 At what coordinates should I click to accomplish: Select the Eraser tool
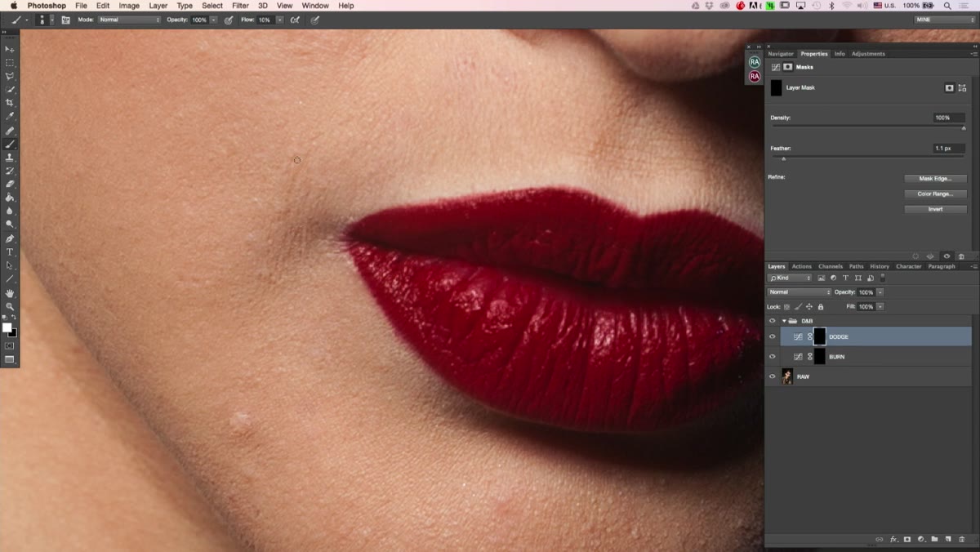click(10, 185)
